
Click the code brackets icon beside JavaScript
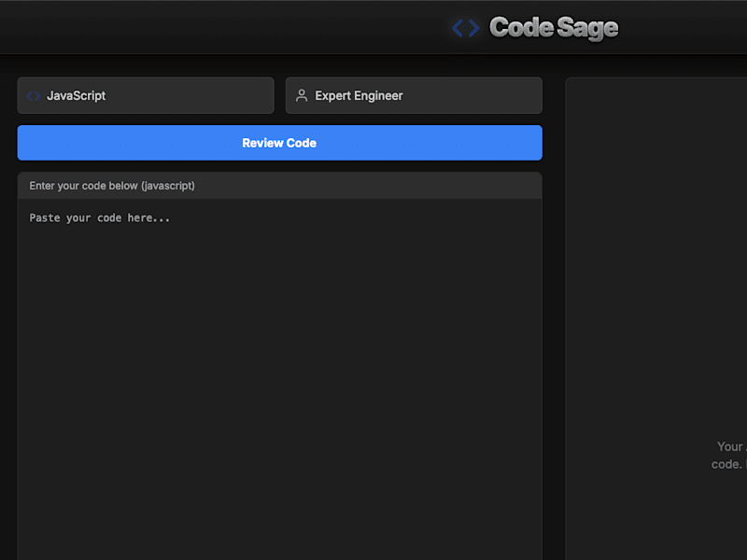click(x=33, y=96)
